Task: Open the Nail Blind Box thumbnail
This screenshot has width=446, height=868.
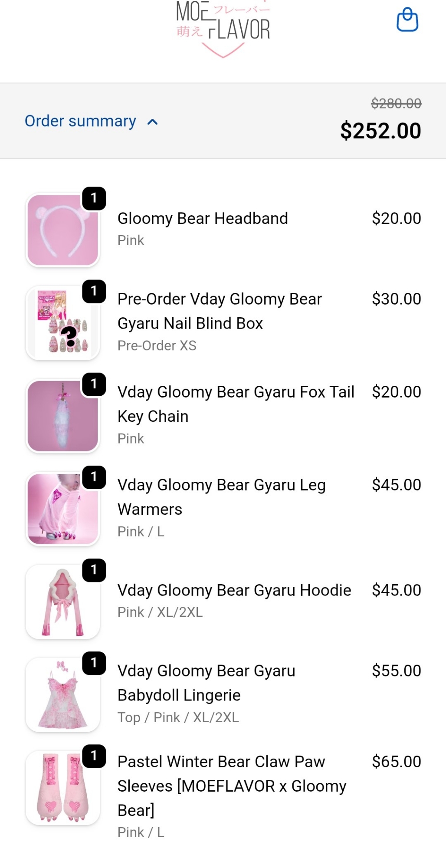Action: coord(63,323)
